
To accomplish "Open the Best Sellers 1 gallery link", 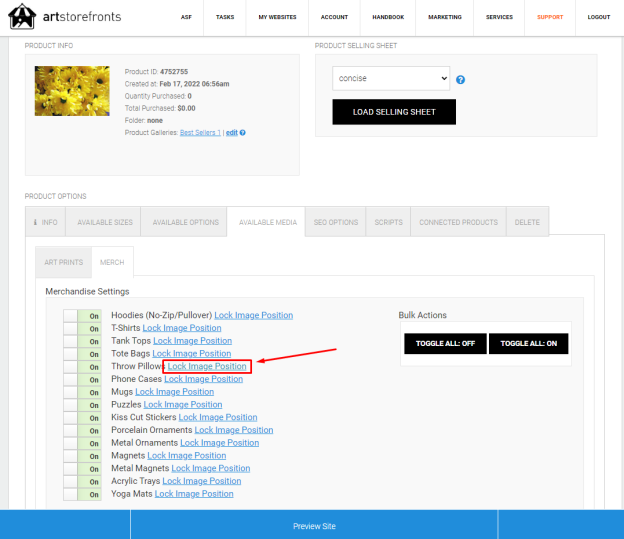I will (200, 133).
